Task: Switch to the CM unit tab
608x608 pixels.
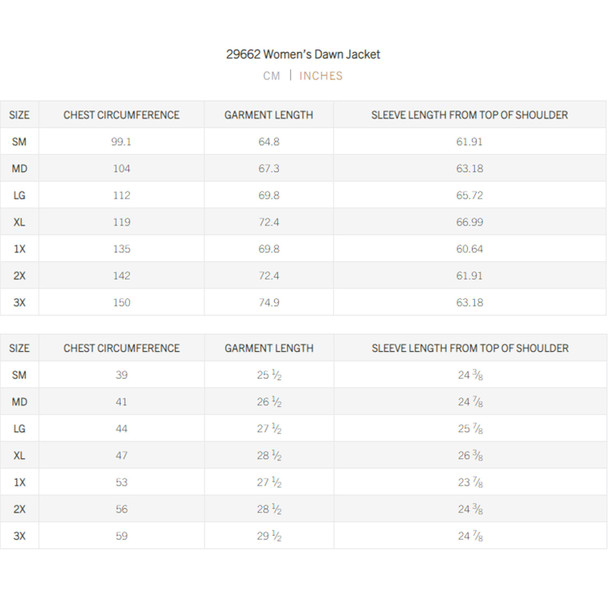Action: [x=271, y=76]
